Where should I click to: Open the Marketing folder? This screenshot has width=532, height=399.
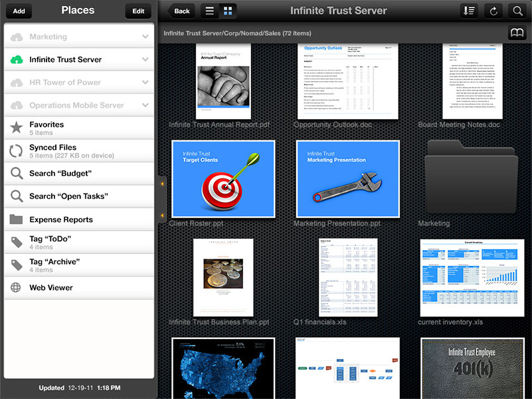pyautogui.click(x=471, y=178)
